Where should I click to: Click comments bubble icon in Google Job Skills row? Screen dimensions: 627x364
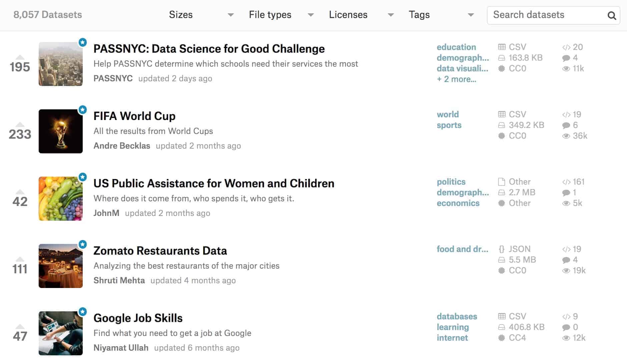pyautogui.click(x=566, y=327)
